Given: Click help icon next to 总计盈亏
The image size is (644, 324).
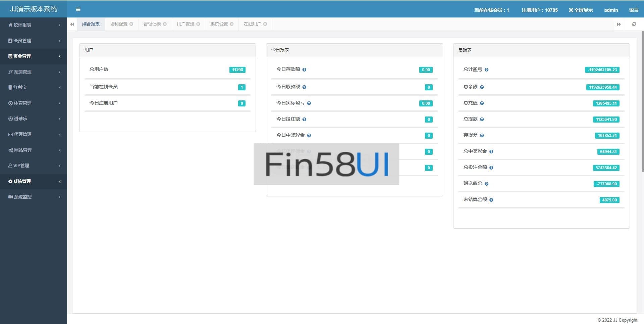Looking at the screenshot, I should coord(486,70).
